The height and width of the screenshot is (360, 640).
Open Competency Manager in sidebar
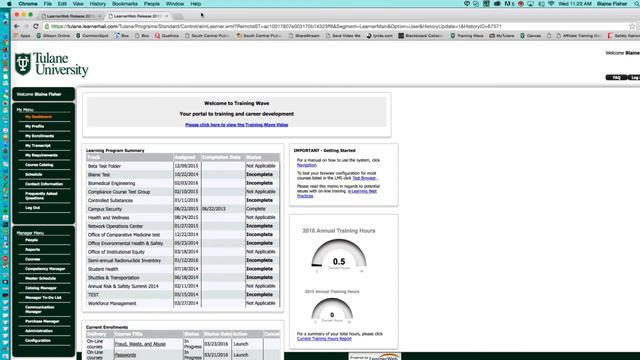point(45,269)
